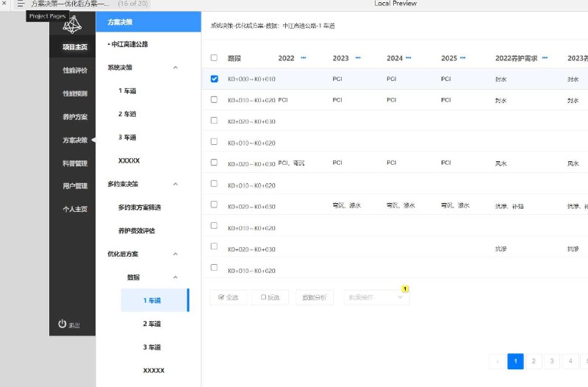Check the last table row checkbox
The height and width of the screenshot is (387, 588).
pyautogui.click(x=214, y=268)
